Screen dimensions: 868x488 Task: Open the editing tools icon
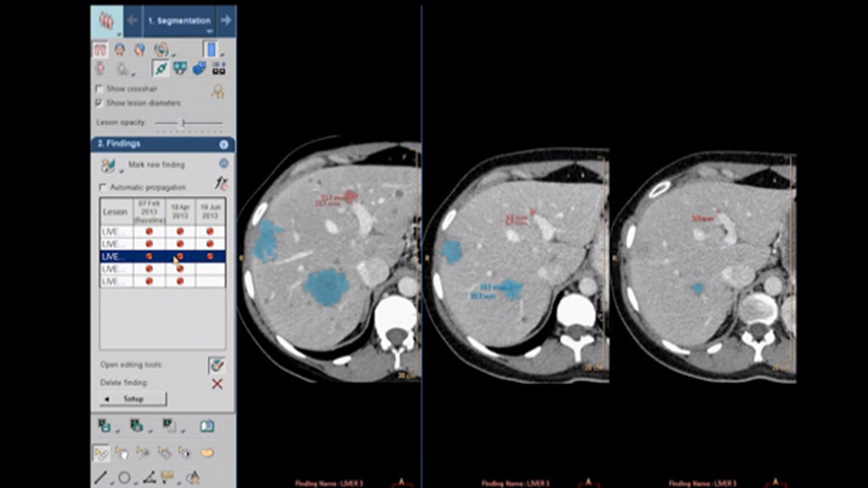(216, 365)
